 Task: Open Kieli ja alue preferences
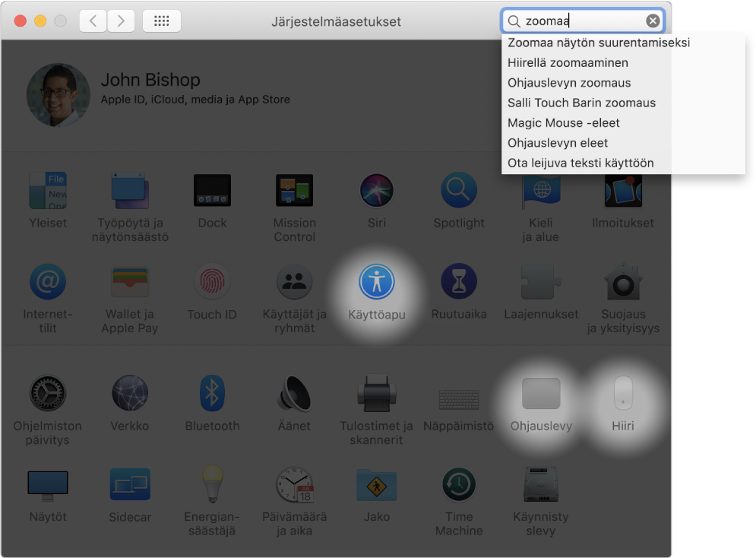541,192
